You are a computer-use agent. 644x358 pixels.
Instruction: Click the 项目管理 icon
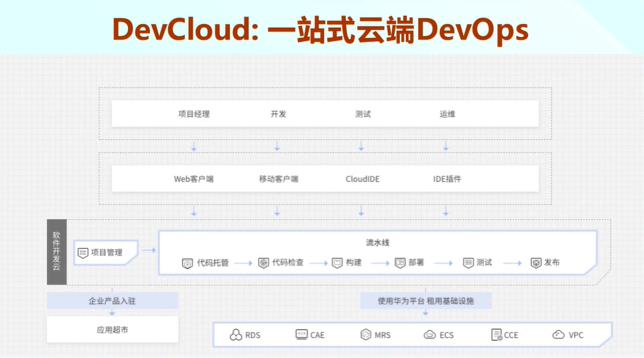[83, 253]
